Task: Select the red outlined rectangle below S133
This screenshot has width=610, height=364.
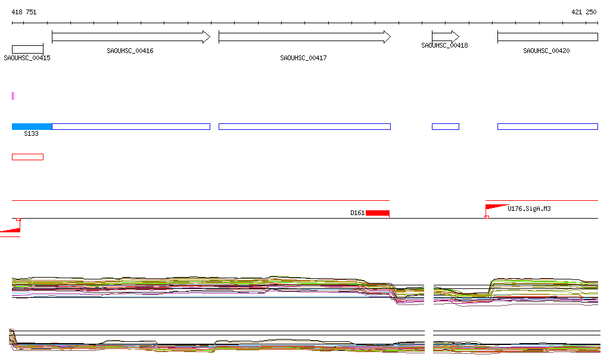Action: (27, 157)
